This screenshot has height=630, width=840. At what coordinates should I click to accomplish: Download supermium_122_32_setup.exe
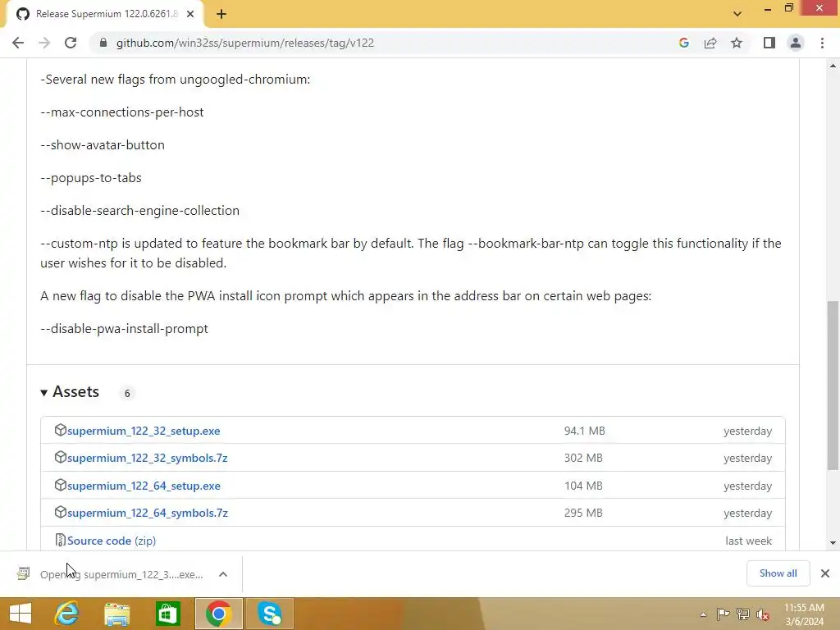144,431
